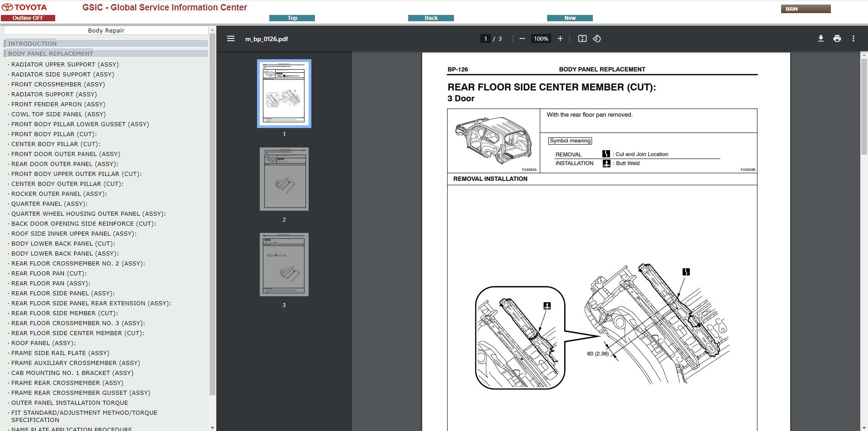Select page 3 thumbnail
The width and height of the screenshot is (868, 431).
[x=284, y=265]
